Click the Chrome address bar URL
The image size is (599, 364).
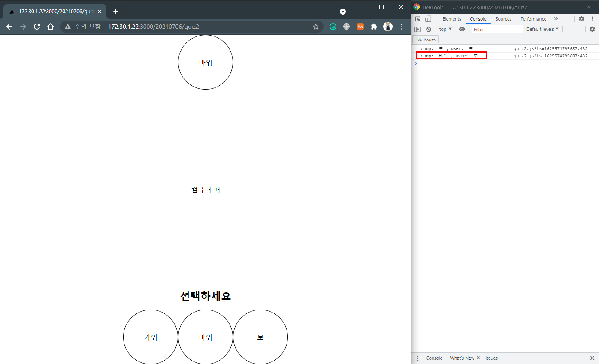(153, 27)
